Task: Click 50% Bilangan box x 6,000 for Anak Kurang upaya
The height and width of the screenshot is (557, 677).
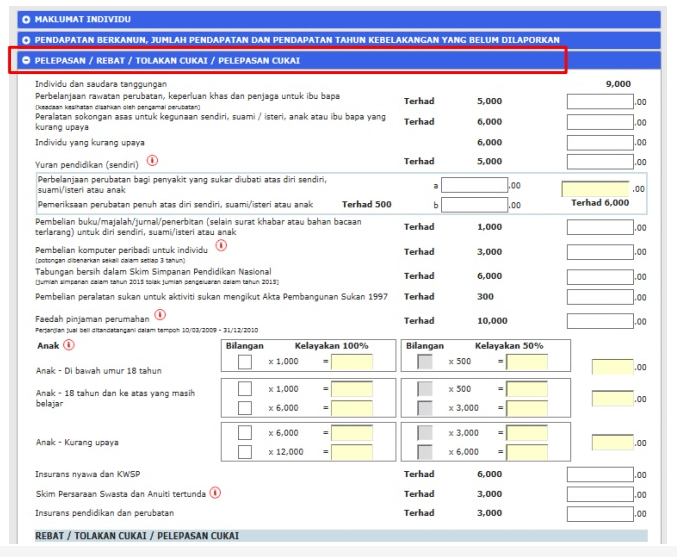Action: pyautogui.click(x=425, y=452)
